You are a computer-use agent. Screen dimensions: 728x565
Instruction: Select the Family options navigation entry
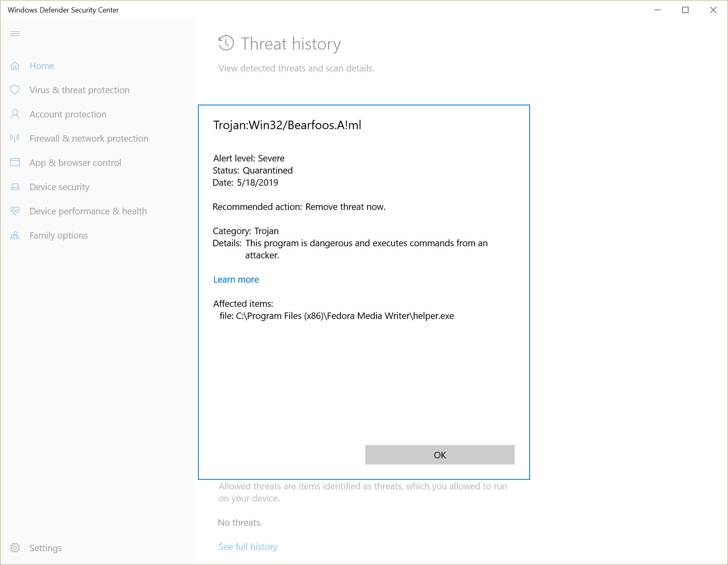point(58,235)
